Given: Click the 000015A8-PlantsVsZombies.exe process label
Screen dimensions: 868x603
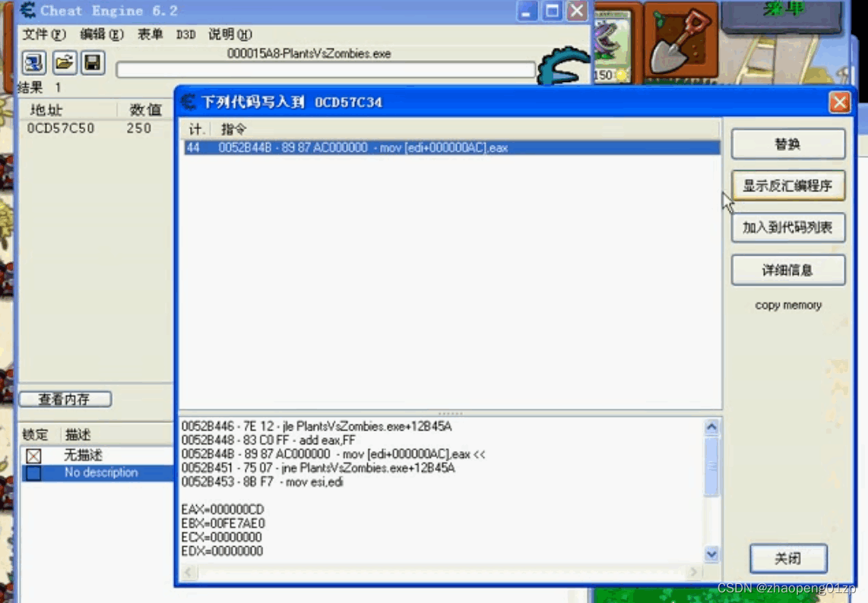Looking at the screenshot, I should point(309,54).
